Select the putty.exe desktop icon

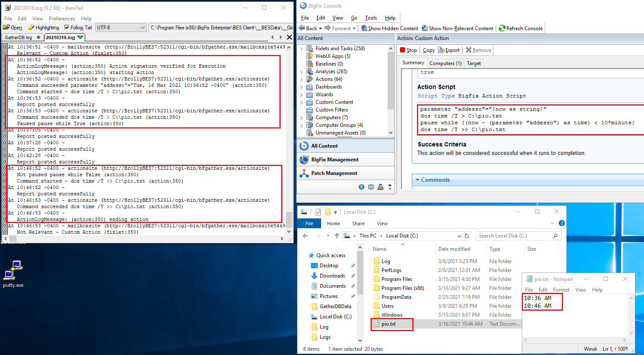click(13, 275)
